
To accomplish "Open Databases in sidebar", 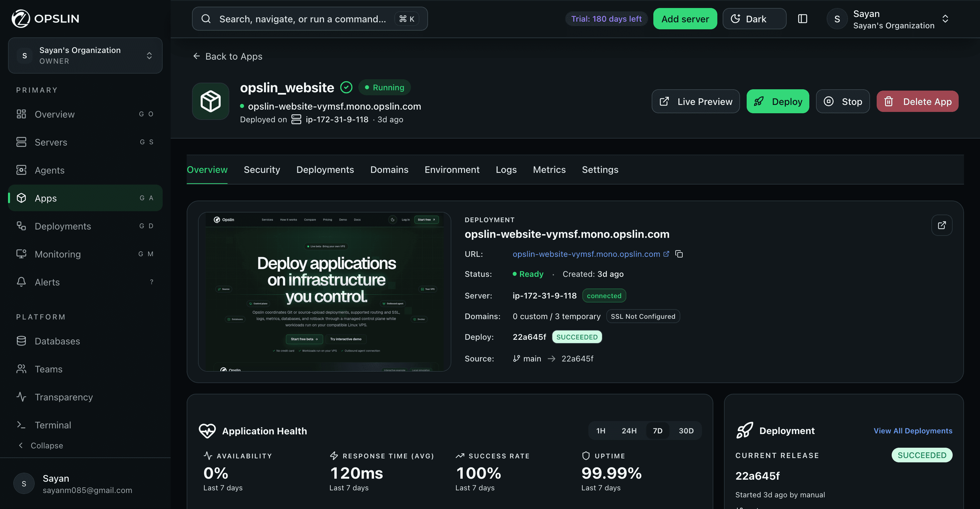I will pos(85,341).
